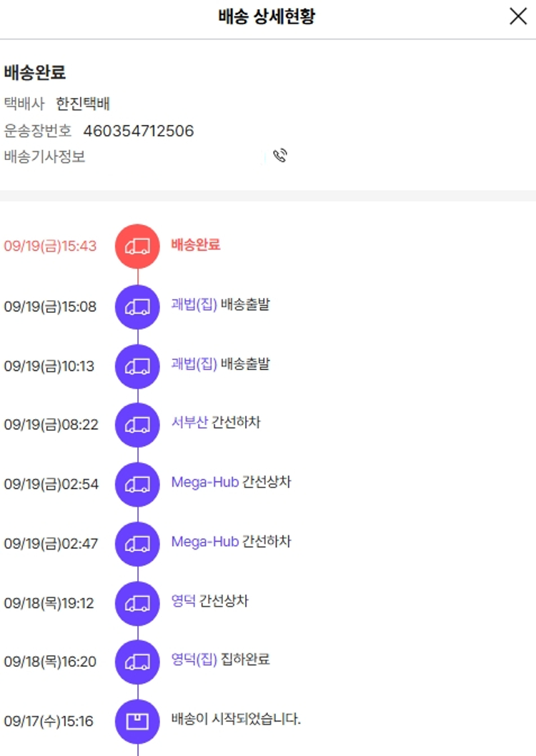Click the red 배송완료 status text
This screenshot has height=756, width=536.
pos(196,244)
